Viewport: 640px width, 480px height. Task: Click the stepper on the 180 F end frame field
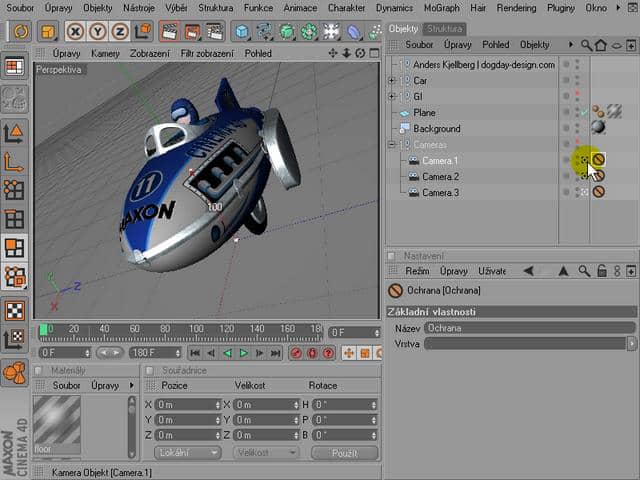[x=178, y=353]
